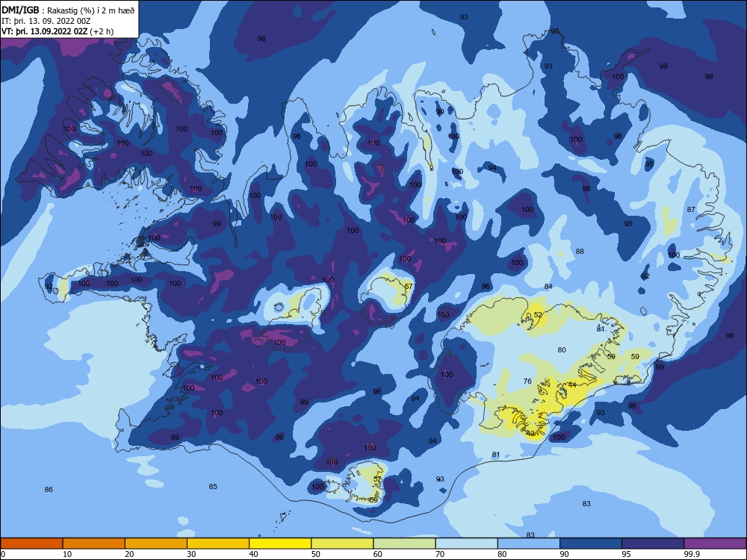Click the 40-50 bright yellow legend swatch
The height and width of the screenshot is (560, 747).
[280, 544]
